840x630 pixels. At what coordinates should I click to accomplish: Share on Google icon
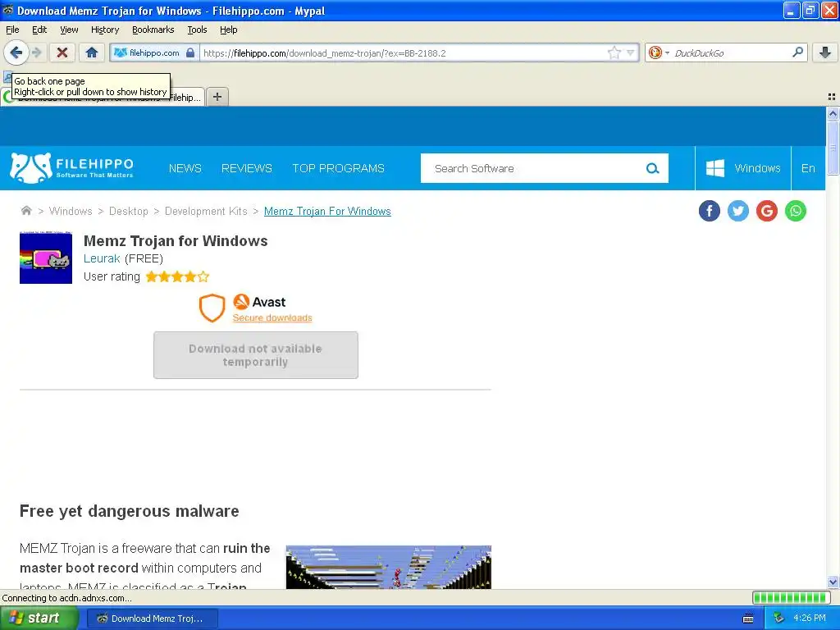(x=767, y=211)
